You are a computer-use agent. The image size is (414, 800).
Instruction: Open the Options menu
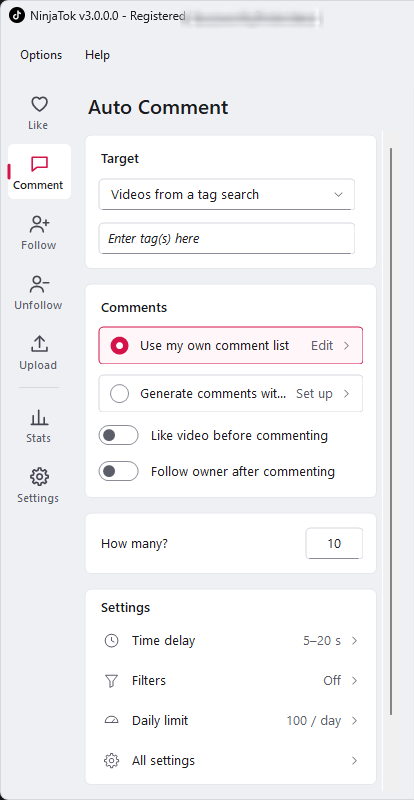[x=41, y=55]
